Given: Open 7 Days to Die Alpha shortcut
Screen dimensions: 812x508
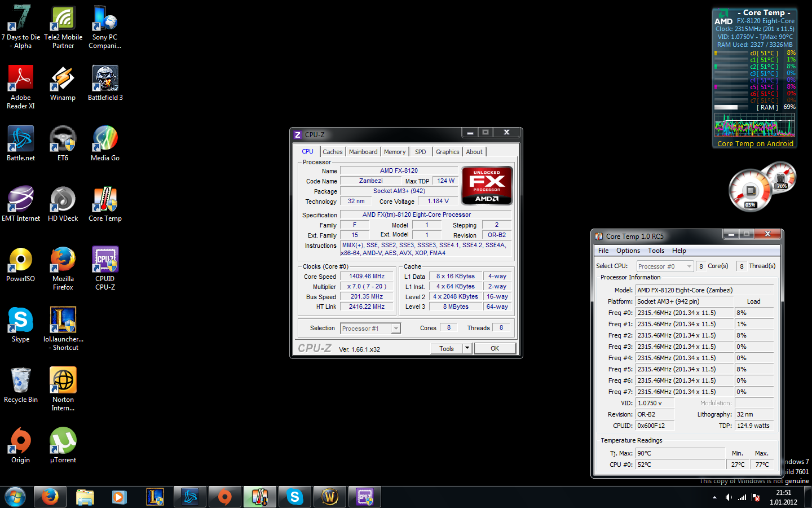Looking at the screenshot, I should (21, 27).
